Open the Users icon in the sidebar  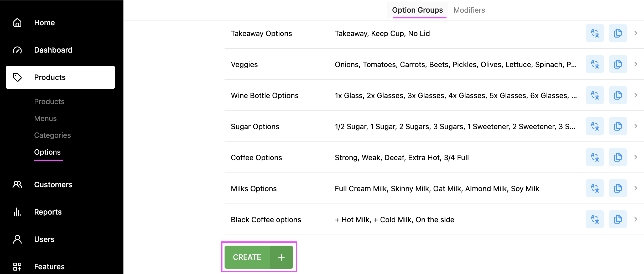coord(17,239)
